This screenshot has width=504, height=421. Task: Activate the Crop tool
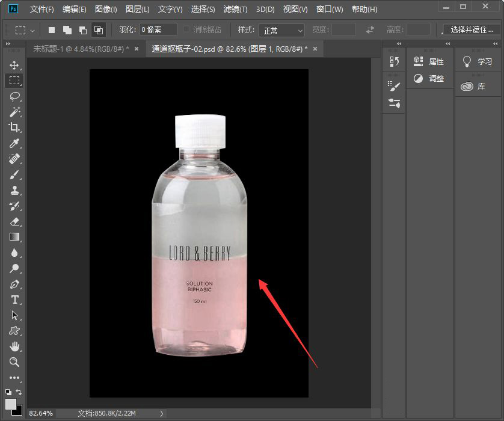click(14, 128)
